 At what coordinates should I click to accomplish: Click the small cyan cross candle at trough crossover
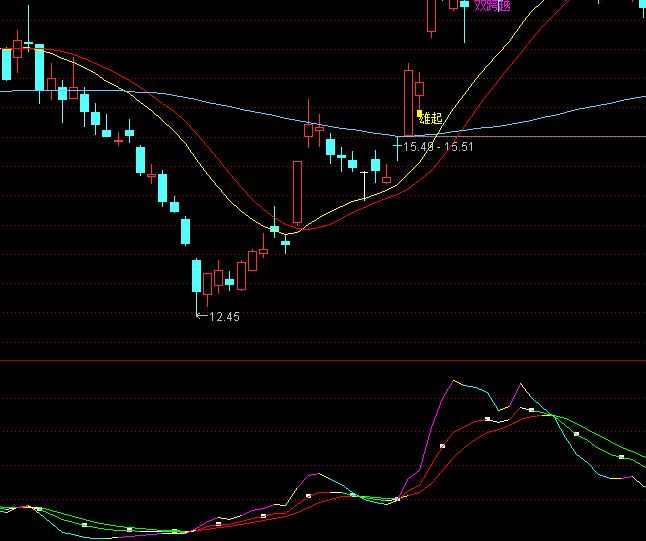(286, 242)
